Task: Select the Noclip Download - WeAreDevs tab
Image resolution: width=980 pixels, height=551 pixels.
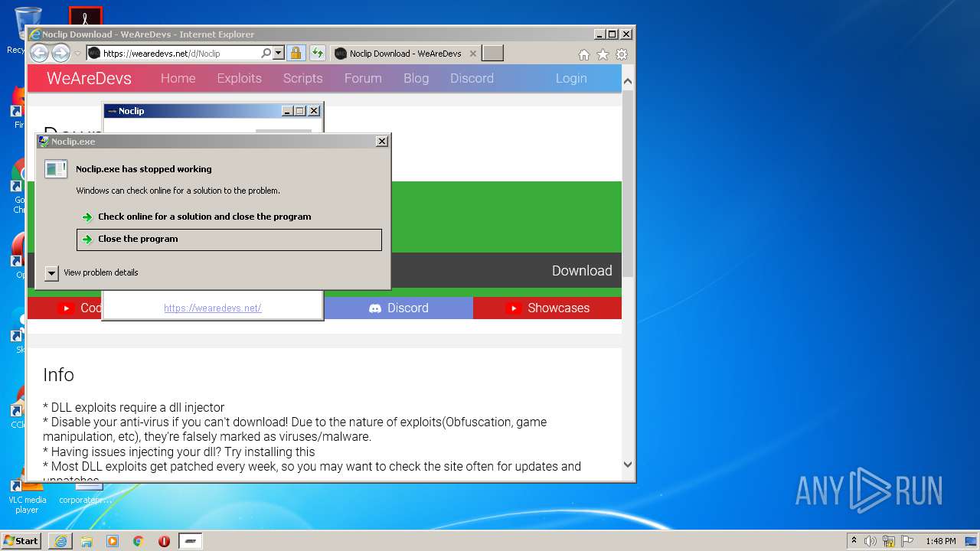Action: click(x=405, y=54)
